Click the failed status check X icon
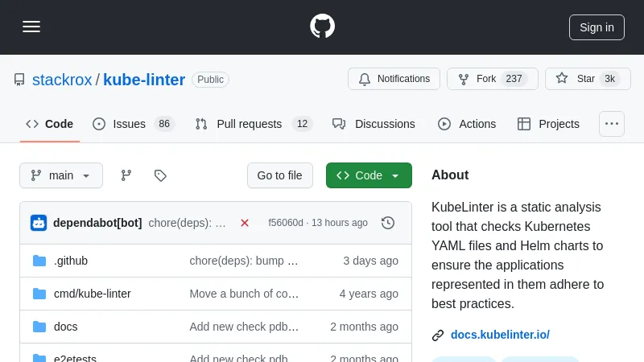 (245, 223)
